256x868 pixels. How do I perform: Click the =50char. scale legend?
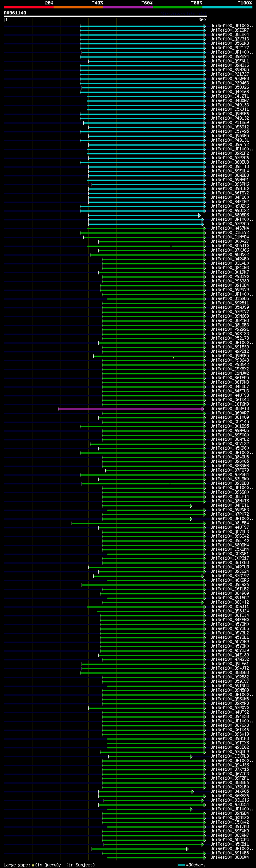(x=192, y=865)
